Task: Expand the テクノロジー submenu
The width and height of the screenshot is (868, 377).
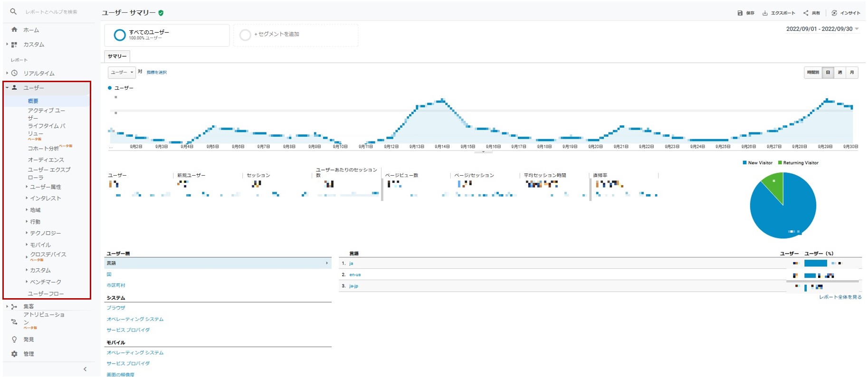Action: pos(45,233)
